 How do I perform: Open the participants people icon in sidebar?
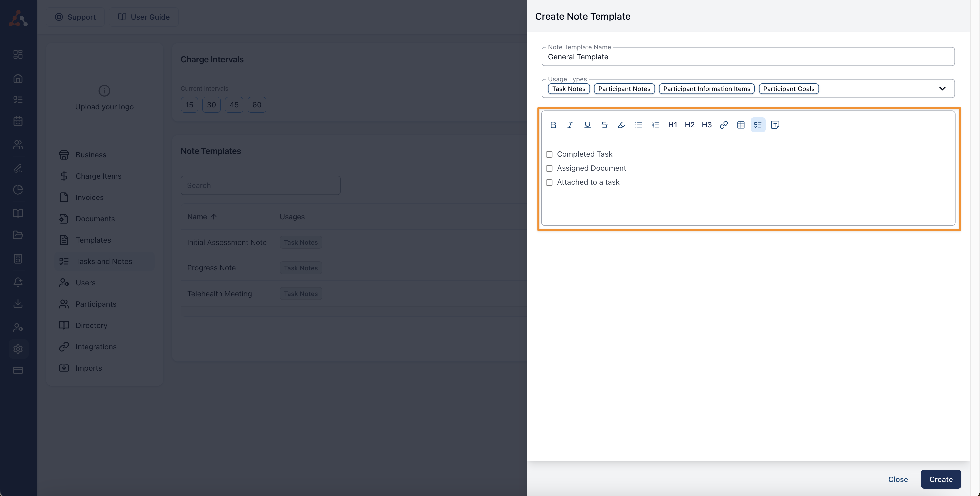pyautogui.click(x=18, y=145)
